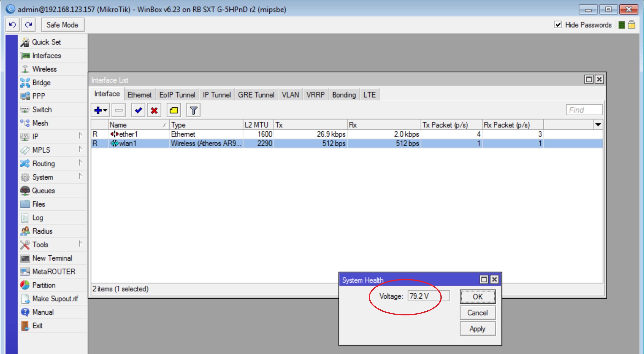Switch to the Ethernet tab
This screenshot has width=644, height=354.
(x=140, y=95)
